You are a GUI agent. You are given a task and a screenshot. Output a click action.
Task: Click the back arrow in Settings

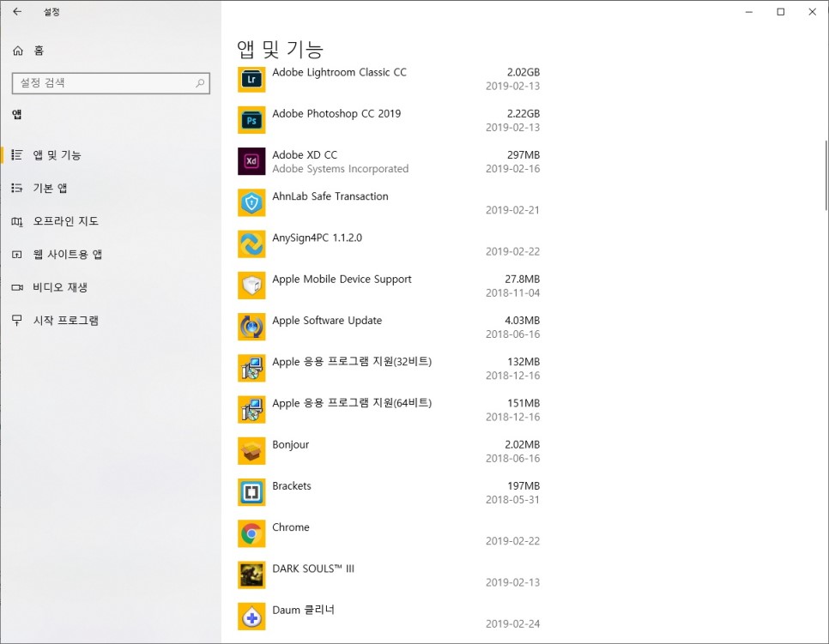coord(17,12)
